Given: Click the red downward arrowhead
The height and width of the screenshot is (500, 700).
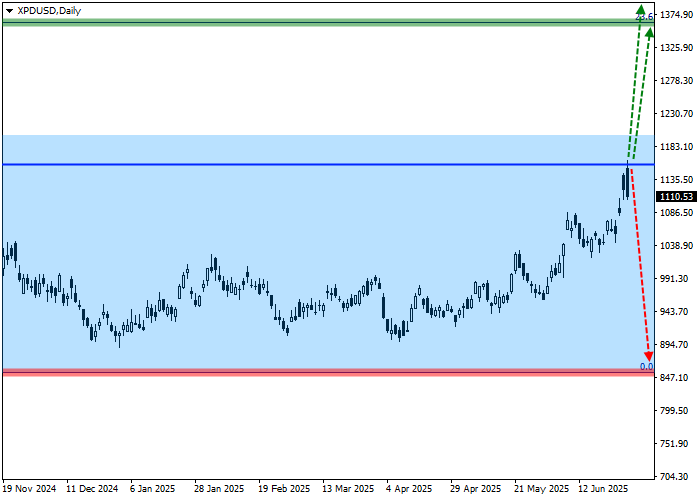Looking at the screenshot, I should (x=648, y=354).
